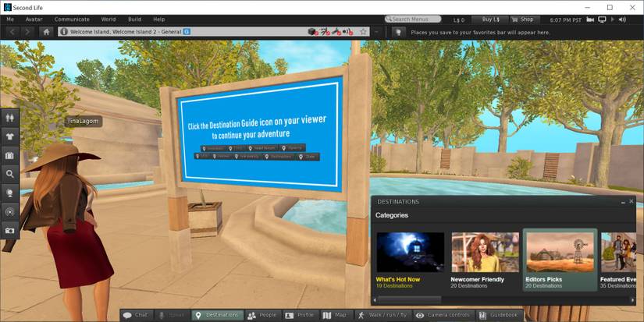Toggle the Destinations toolbar button
This screenshot has height=322, width=644.
pos(217,315)
